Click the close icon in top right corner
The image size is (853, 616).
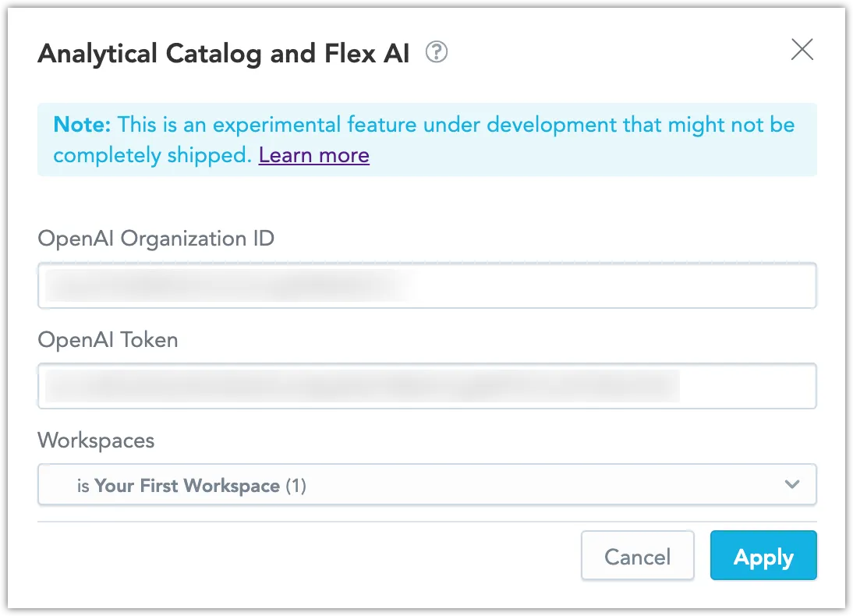(x=802, y=49)
